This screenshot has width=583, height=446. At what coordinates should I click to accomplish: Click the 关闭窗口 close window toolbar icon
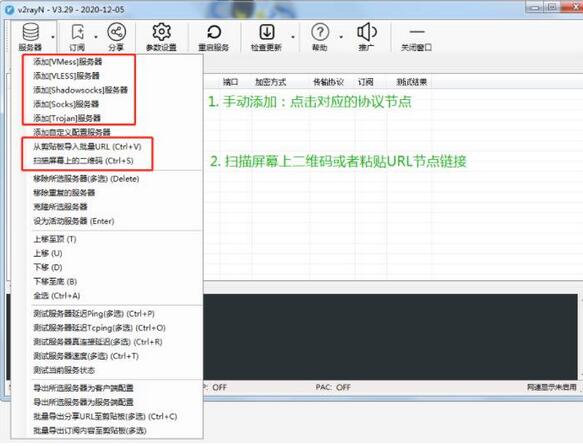[x=416, y=36]
